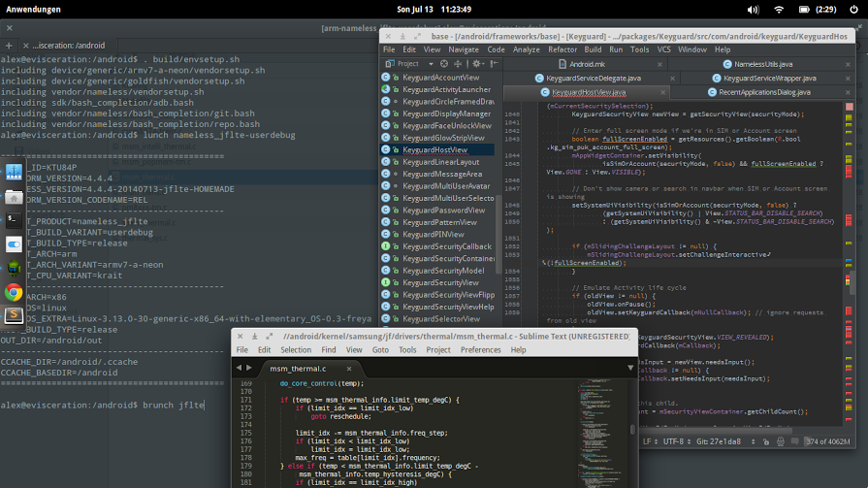868x488 pixels.
Task: Open the Refactor menu in IDE
Action: pyautogui.click(x=563, y=49)
